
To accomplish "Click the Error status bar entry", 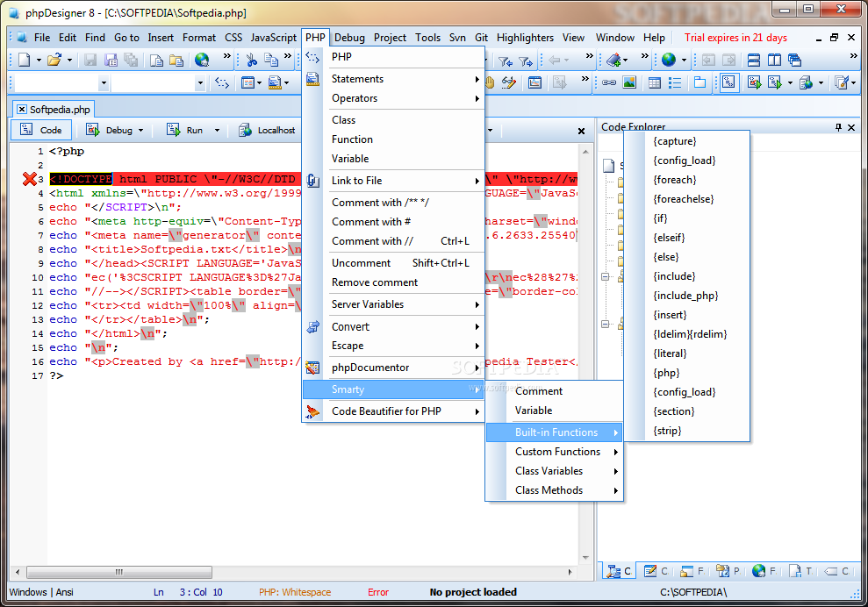I will click(x=378, y=592).
